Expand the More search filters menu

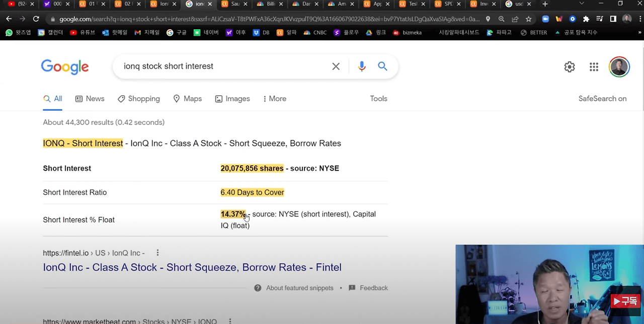[x=275, y=99]
